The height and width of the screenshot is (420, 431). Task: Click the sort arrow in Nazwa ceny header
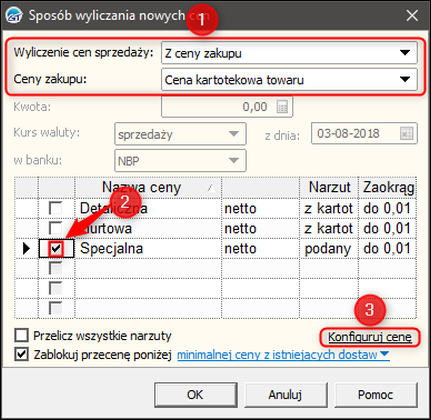[x=211, y=188]
